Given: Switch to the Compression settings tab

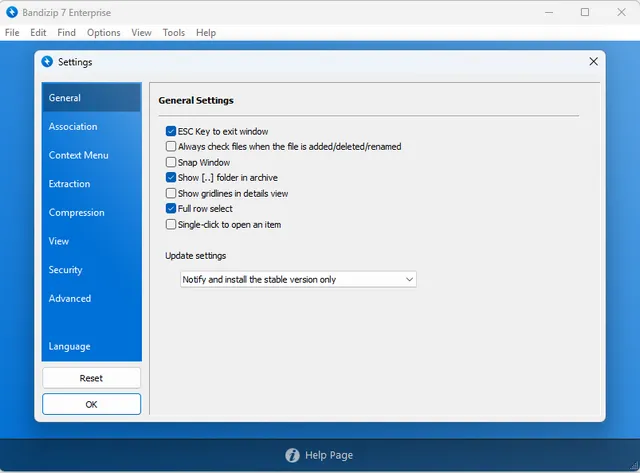Looking at the screenshot, I should [91, 212].
